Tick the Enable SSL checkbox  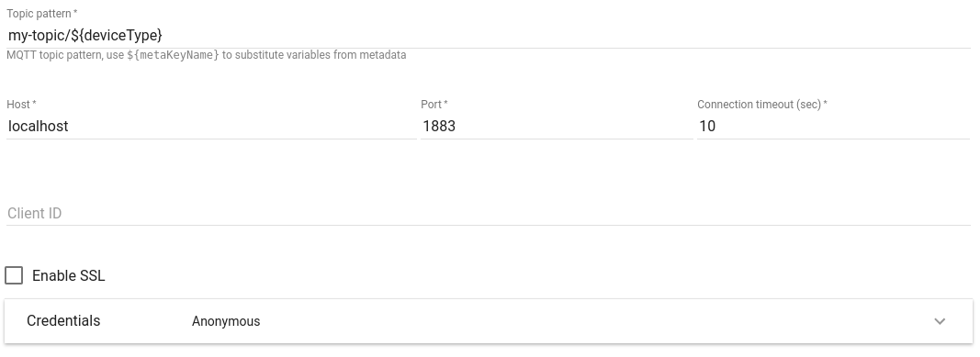pos(14,275)
